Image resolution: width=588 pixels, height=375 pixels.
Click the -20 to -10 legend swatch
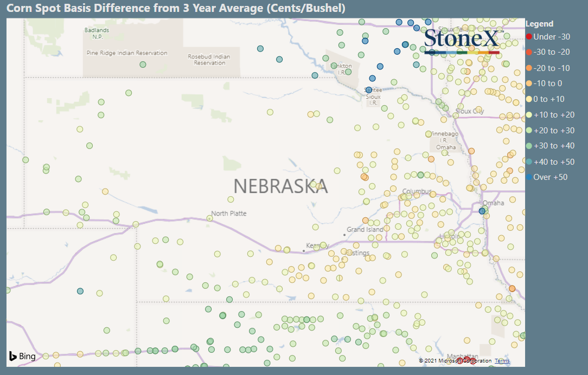click(x=529, y=68)
